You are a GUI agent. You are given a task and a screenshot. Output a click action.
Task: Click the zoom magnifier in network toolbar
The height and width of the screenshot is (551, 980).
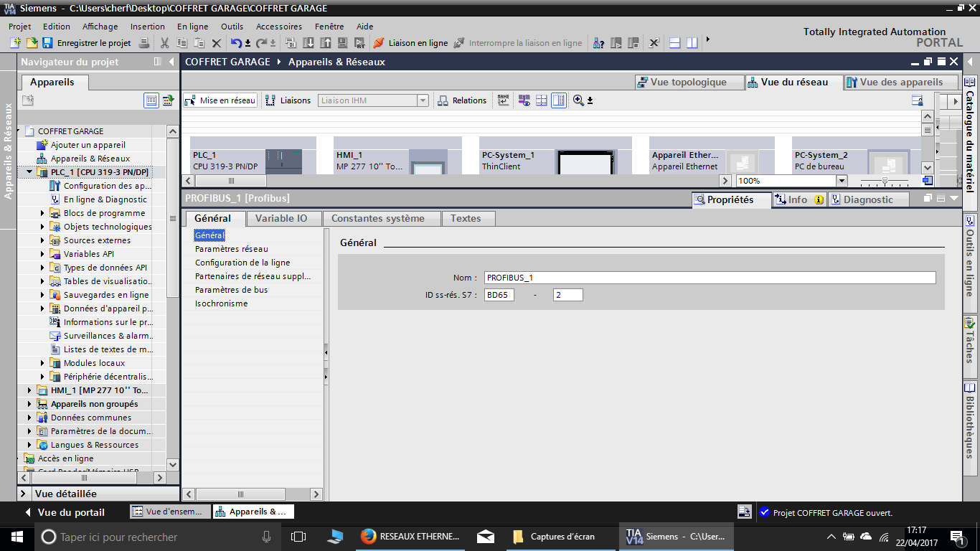578,100
